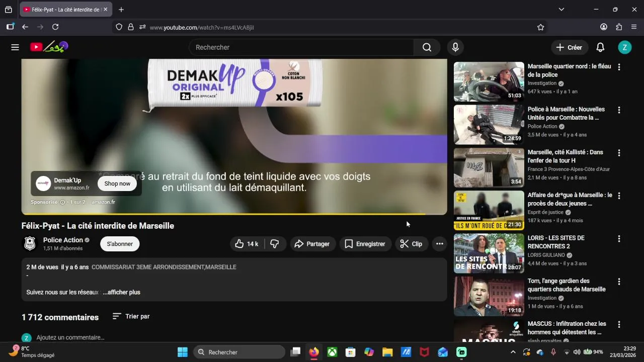List all tabs with the chevron
Screen dimensions: 644x362
(561, 10)
